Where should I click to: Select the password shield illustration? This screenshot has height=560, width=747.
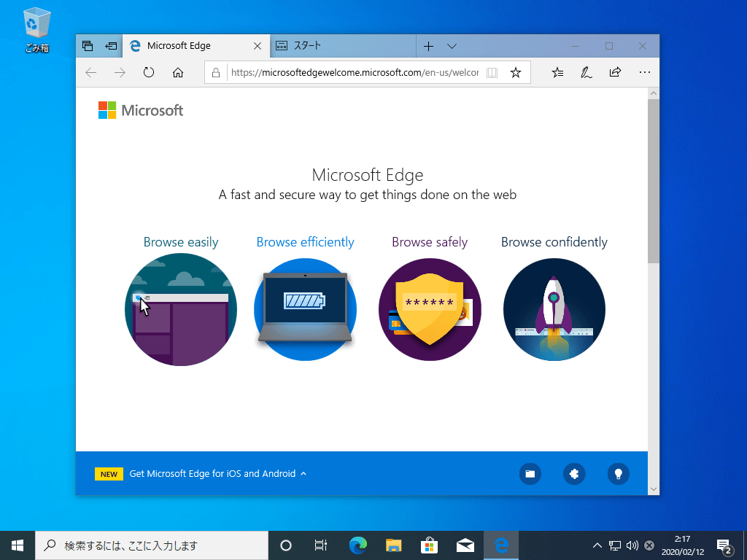[430, 309]
